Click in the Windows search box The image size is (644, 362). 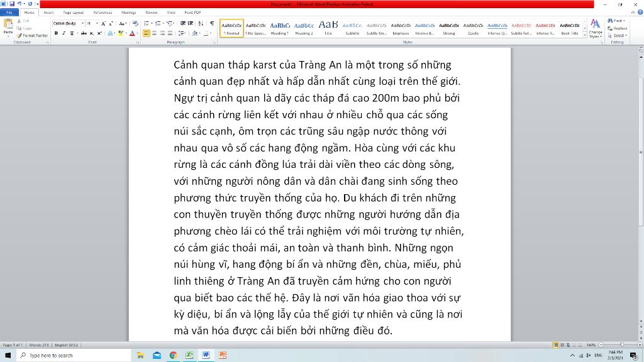coord(74,356)
